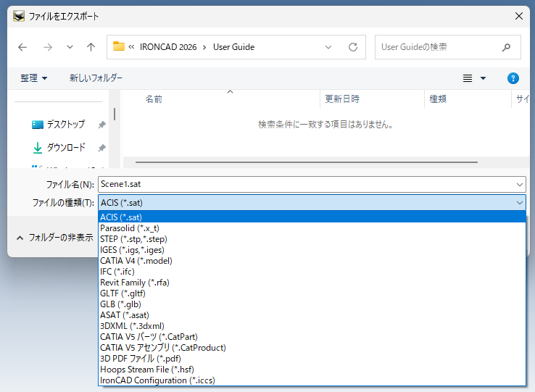Screen dimensions: 535x392
Task: Expand the file name dropdown arrow
Action: pos(520,185)
